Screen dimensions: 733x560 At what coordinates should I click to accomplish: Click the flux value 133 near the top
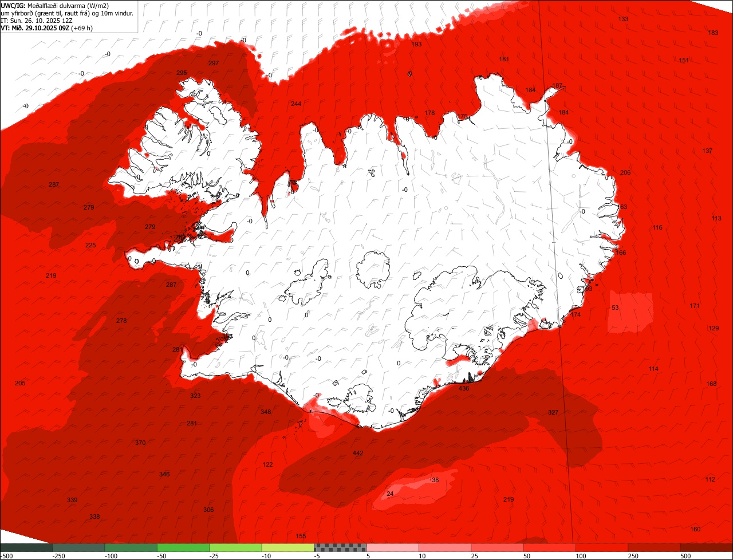click(x=623, y=19)
